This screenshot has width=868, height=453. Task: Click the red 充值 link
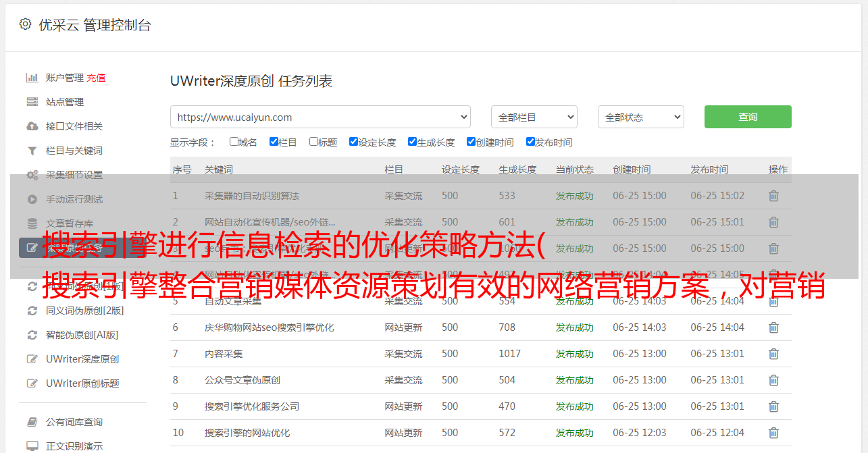tap(96, 78)
